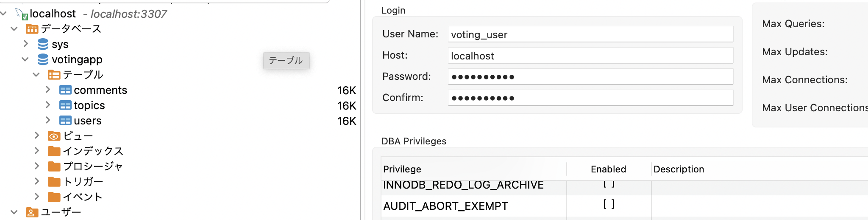Select the トリガー folder item
868x220 pixels.
tap(83, 181)
